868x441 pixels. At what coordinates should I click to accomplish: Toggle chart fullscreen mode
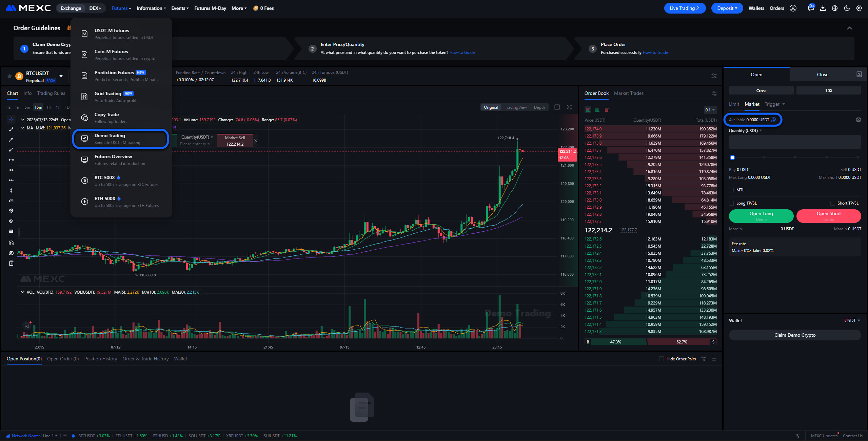[x=569, y=107]
